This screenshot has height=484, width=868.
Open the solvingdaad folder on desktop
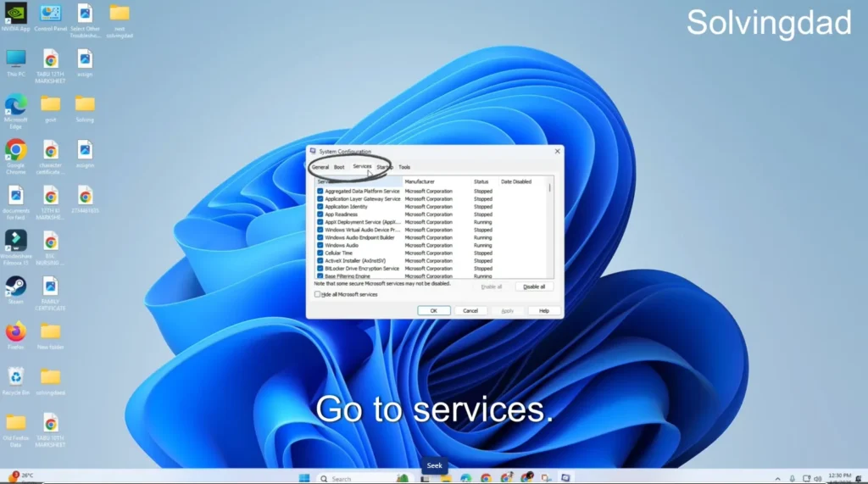pyautogui.click(x=50, y=381)
